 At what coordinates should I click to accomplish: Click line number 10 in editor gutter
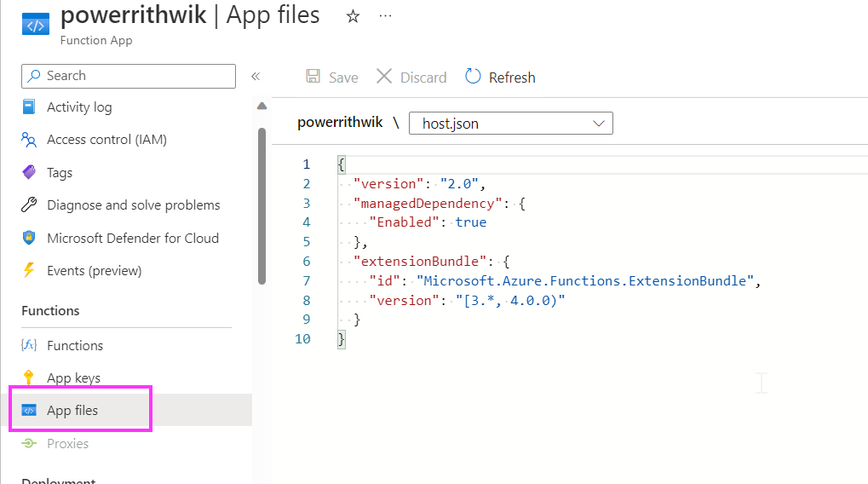coord(302,339)
